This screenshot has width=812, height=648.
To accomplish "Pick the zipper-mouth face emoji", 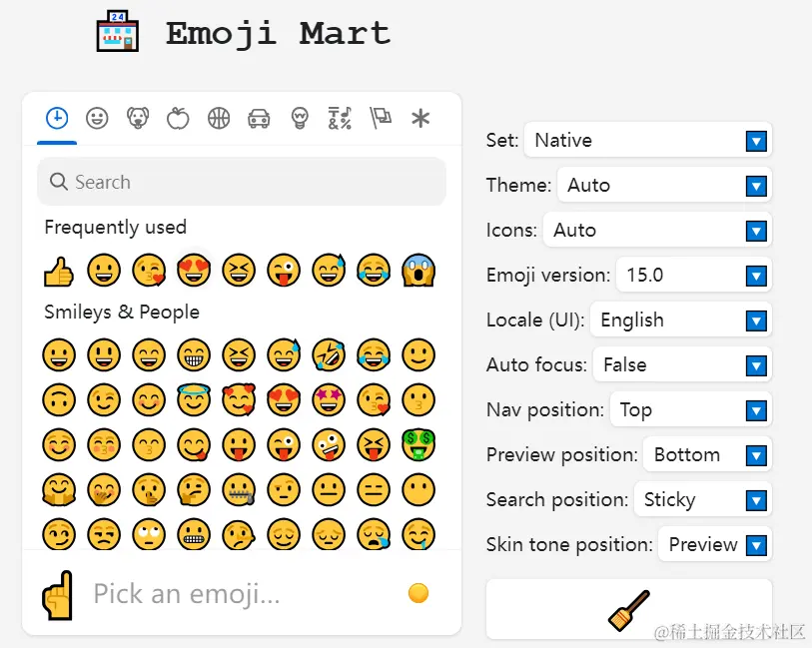I will coord(239,490).
